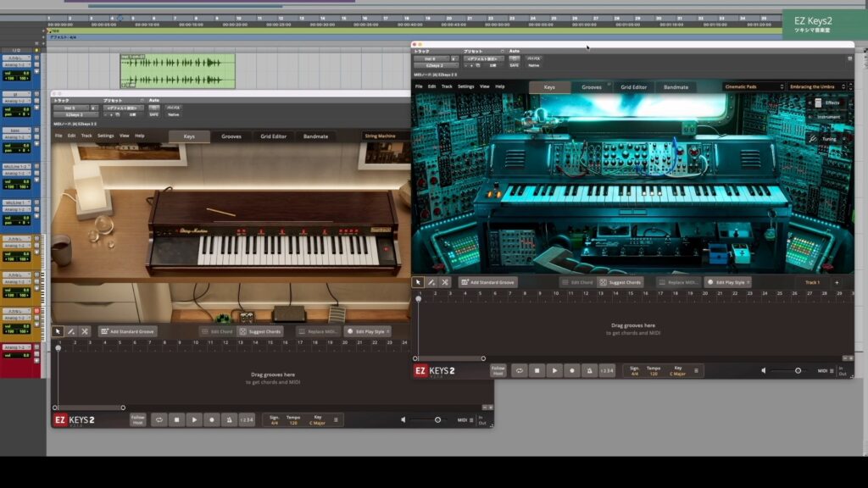Switch to Grid Editor tab in Cinematic Pads window
This screenshot has width=868, height=488.
pyautogui.click(x=633, y=86)
